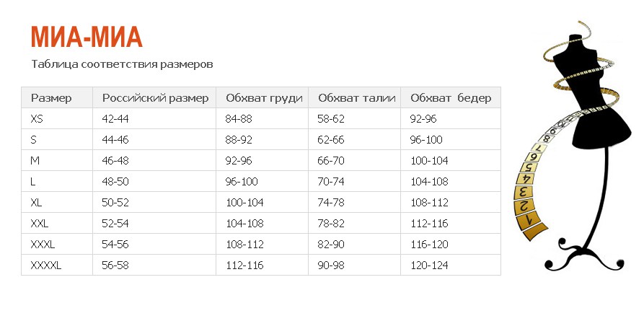The height and width of the screenshot is (316, 644).
Task: Click the Обхват бедер column header
Action: (x=451, y=99)
